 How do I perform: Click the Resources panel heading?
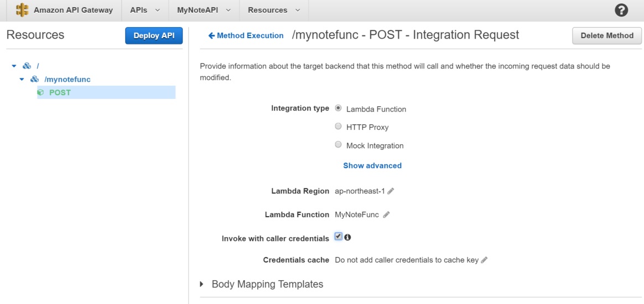[35, 35]
